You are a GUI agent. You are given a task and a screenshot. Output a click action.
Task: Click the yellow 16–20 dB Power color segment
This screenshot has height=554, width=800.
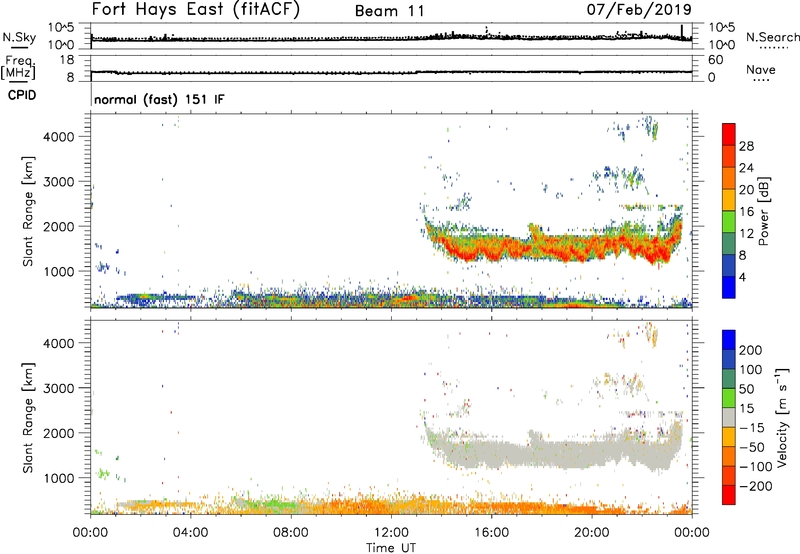coord(729,200)
